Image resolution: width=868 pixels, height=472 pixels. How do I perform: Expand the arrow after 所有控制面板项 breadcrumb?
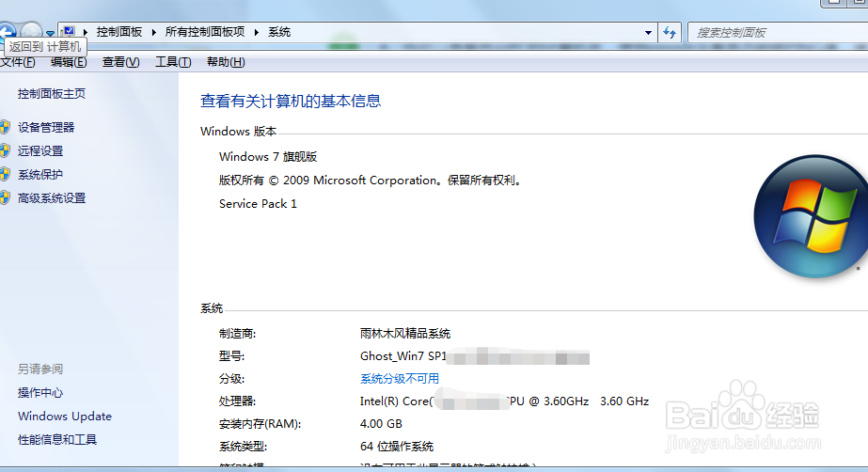[x=257, y=32]
